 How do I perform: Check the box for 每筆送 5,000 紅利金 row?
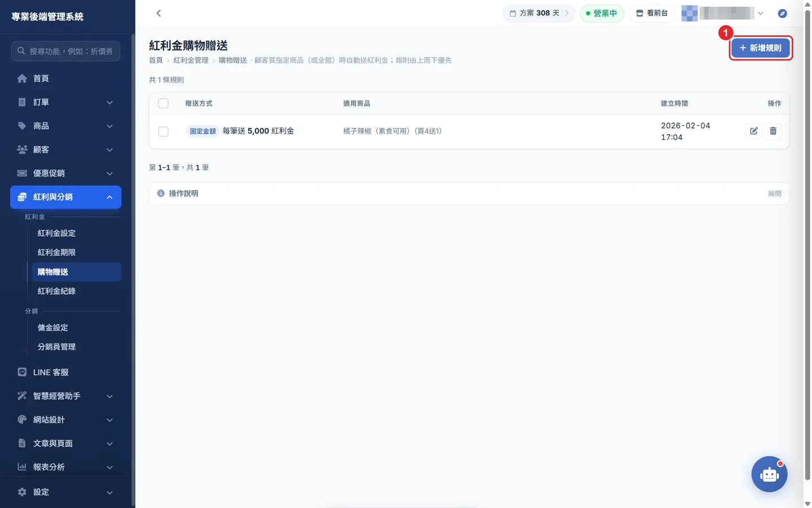pos(164,132)
